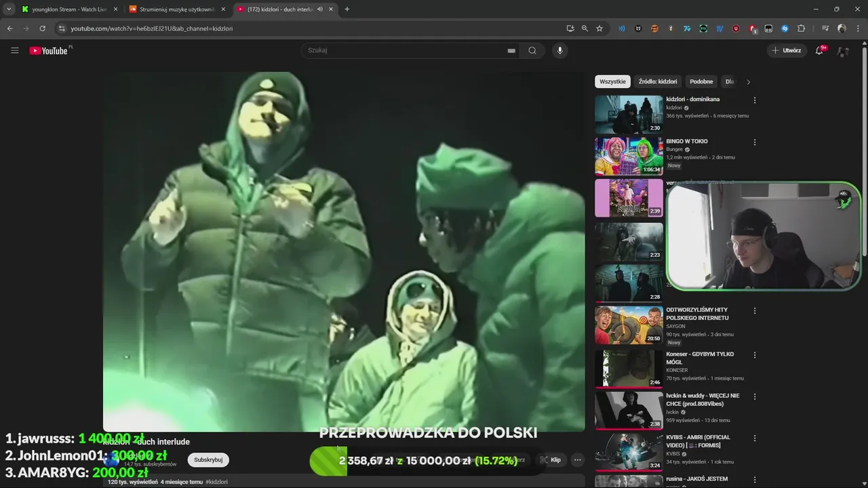868x488 pixels.
Task: Open the YouTube hamburger guide menu
Action: point(15,50)
